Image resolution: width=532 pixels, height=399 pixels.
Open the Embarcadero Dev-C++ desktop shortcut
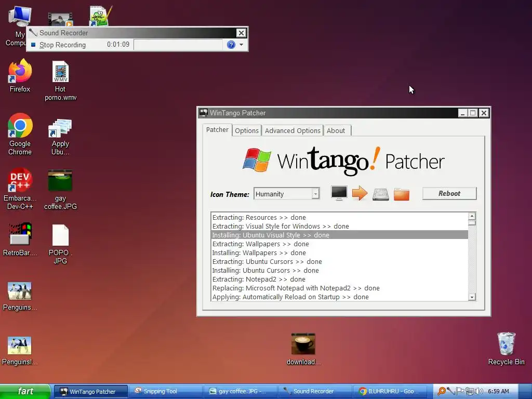20,180
